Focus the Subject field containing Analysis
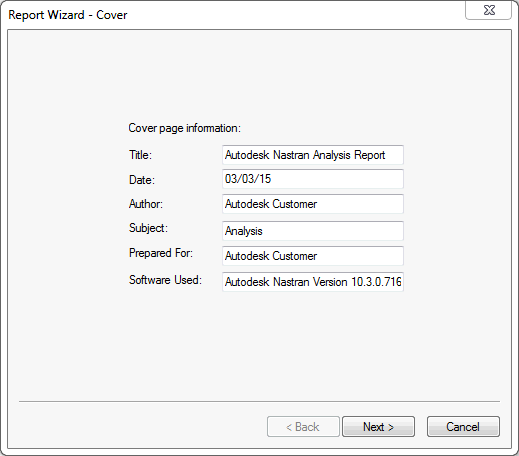 (x=313, y=231)
